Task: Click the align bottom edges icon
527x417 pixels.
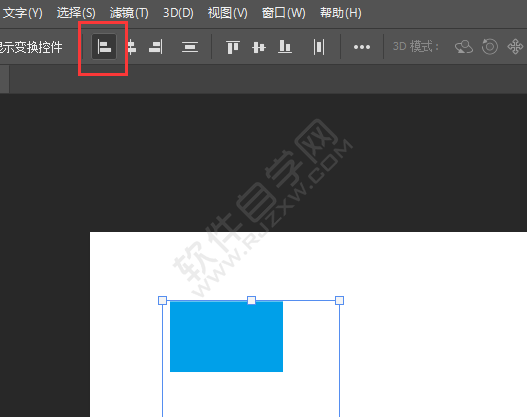Action: [285, 47]
